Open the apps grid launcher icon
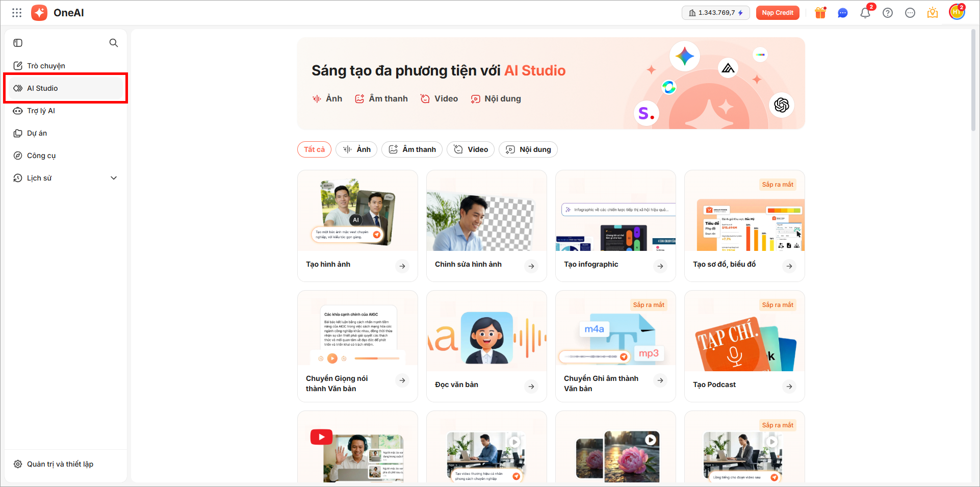 tap(17, 13)
